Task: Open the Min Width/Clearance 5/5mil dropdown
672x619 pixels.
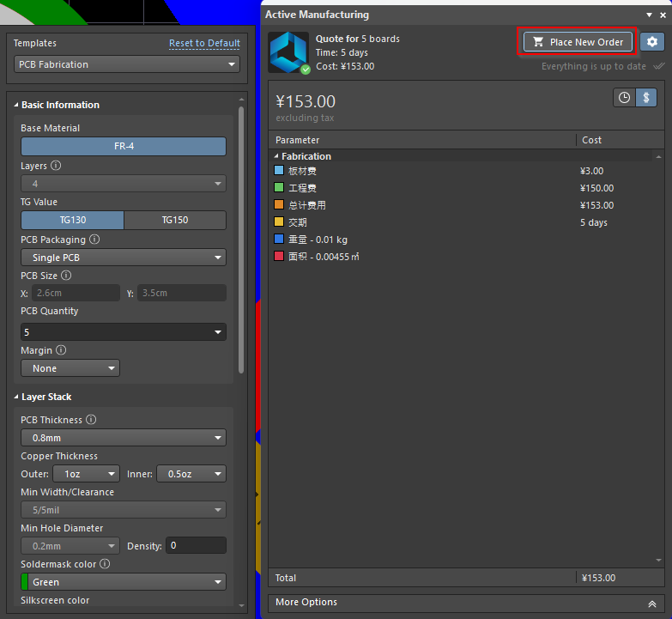Action: pos(124,510)
